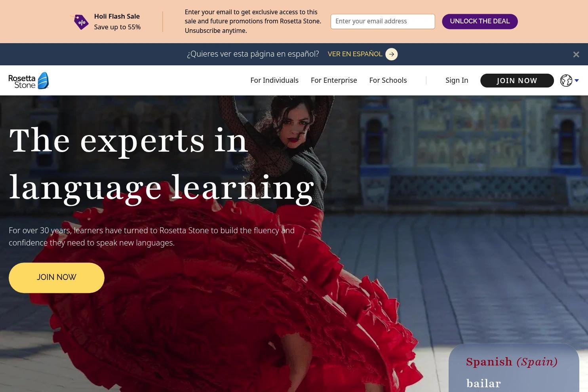This screenshot has height=392, width=588.
Task: Click the word bailar on the card
Action: click(483, 383)
